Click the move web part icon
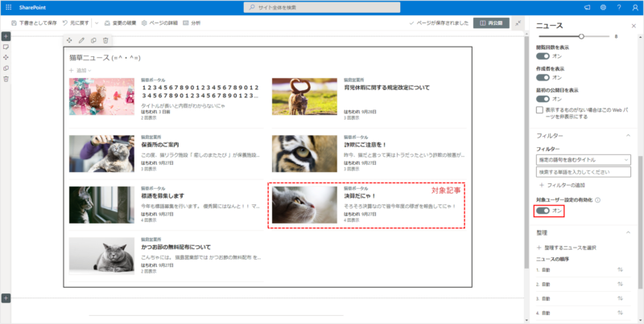The image size is (644, 324). [x=69, y=40]
